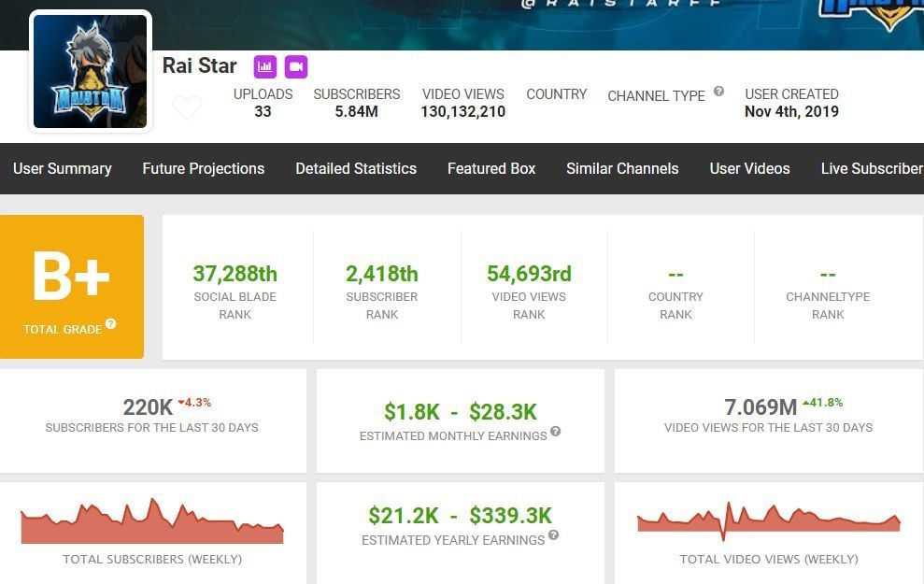Click the Total Subscribers weekly chart
Screen dimensions: 924x584
pyautogui.click(x=152, y=523)
